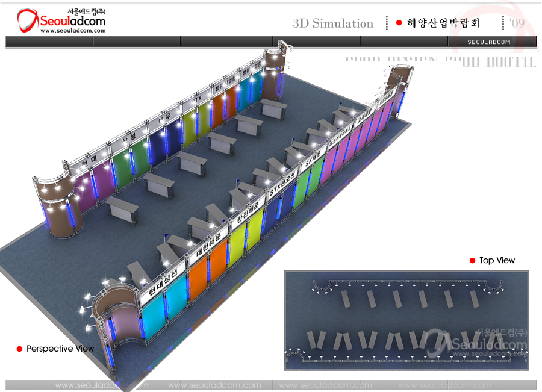Click the red bullet before 해양산업박람회

(399, 23)
